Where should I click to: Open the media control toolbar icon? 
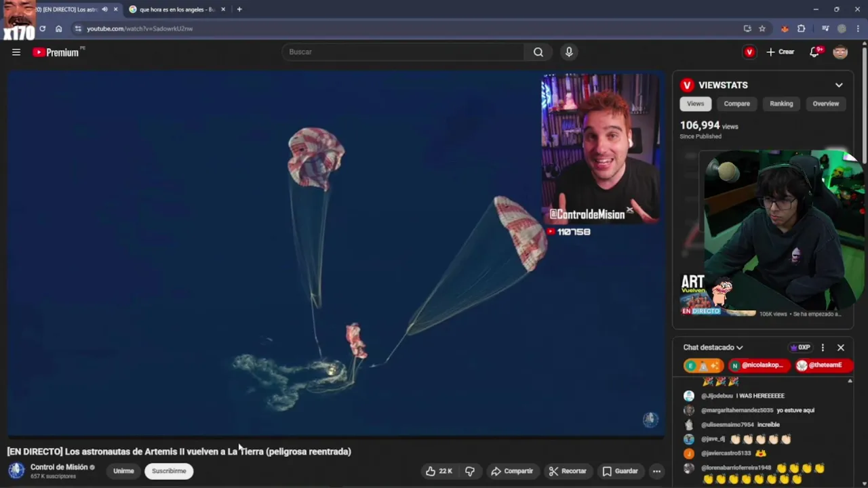click(x=825, y=28)
